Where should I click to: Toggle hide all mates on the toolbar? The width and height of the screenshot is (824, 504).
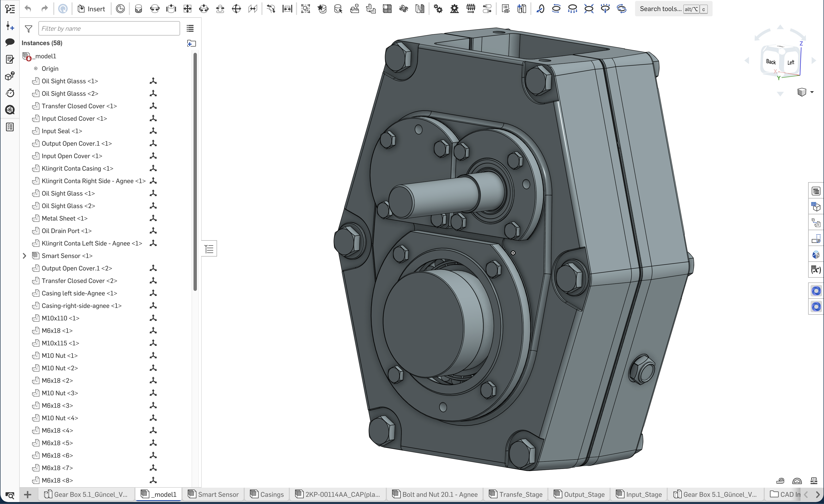(506, 9)
